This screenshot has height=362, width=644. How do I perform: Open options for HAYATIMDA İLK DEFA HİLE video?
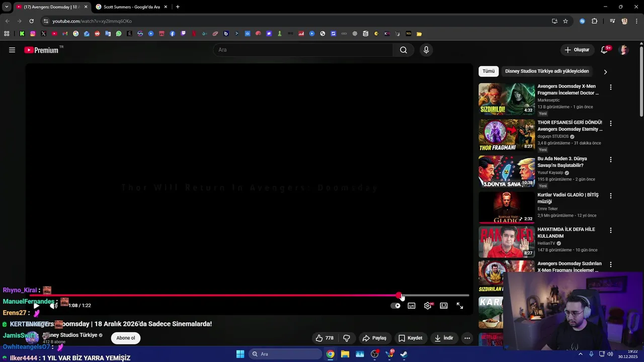(x=611, y=230)
